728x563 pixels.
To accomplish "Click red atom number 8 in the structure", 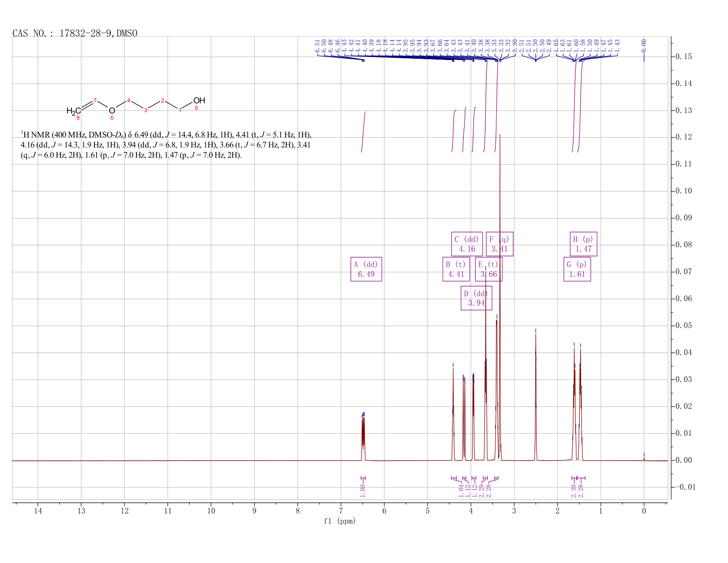I will pyautogui.click(x=78, y=118).
